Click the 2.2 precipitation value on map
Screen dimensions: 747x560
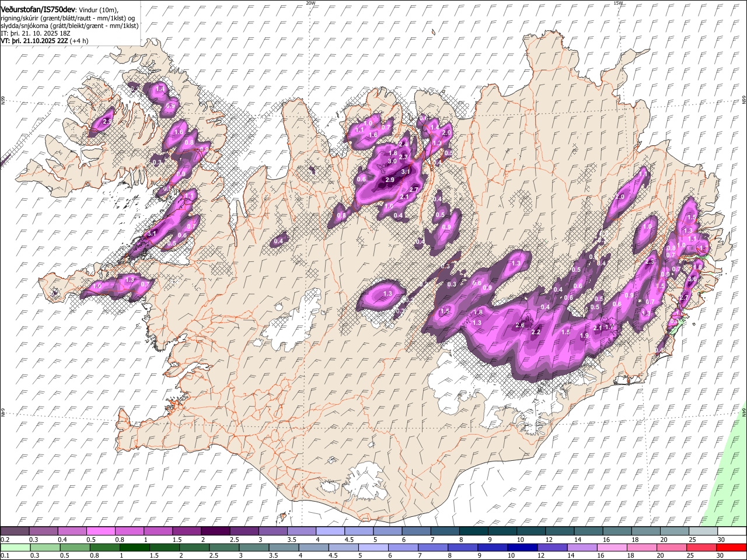click(x=536, y=332)
